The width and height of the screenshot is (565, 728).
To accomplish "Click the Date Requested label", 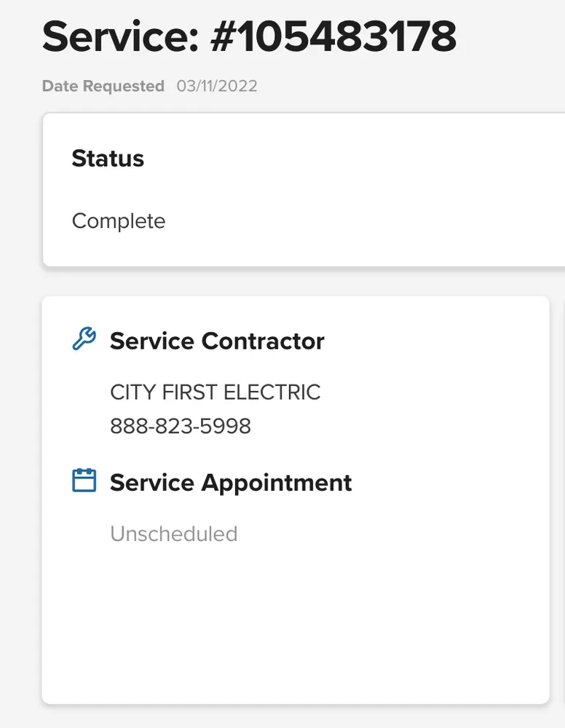I will point(103,86).
